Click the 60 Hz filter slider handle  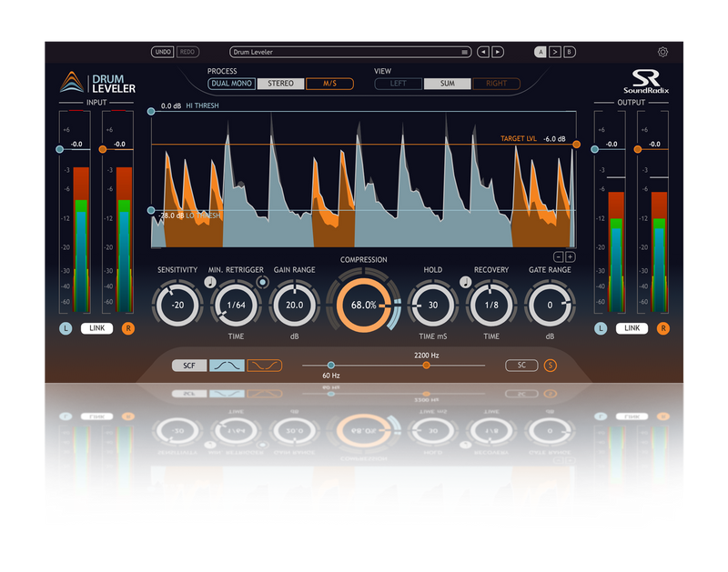click(x=330, y=366)
